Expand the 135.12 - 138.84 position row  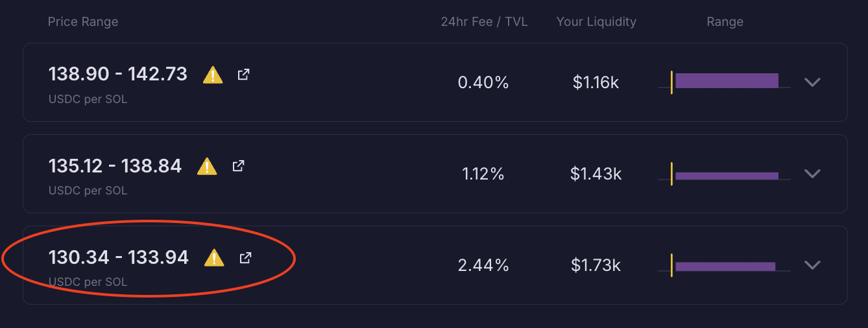coord(812,173)
